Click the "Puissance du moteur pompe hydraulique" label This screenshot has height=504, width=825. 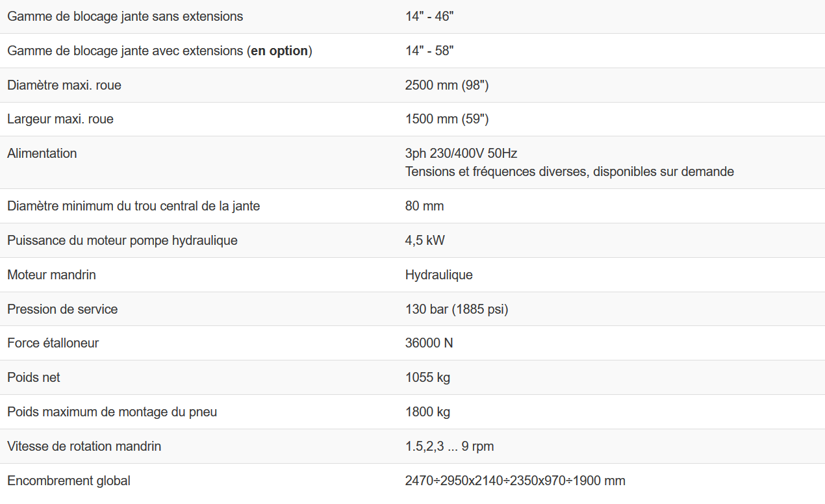coord(122,240)
